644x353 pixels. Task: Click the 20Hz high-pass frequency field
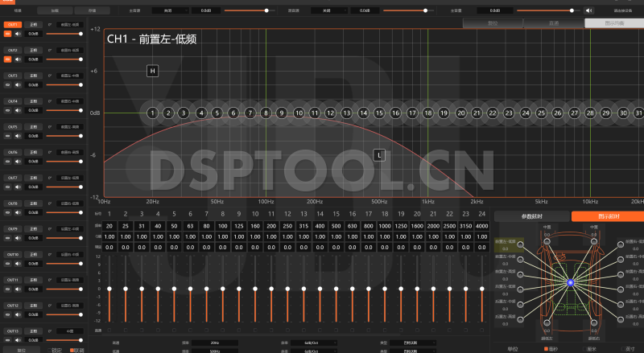215,342
